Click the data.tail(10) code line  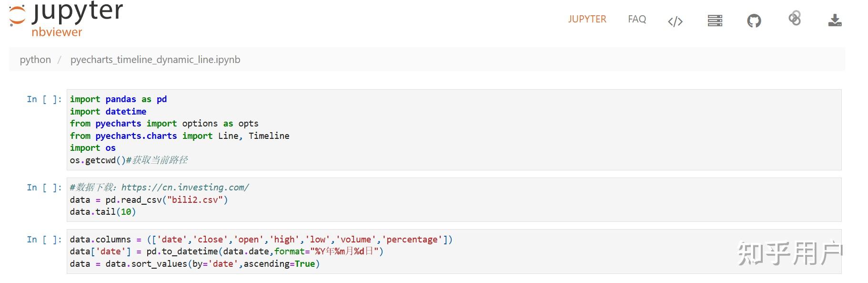(x=102, y=212)
